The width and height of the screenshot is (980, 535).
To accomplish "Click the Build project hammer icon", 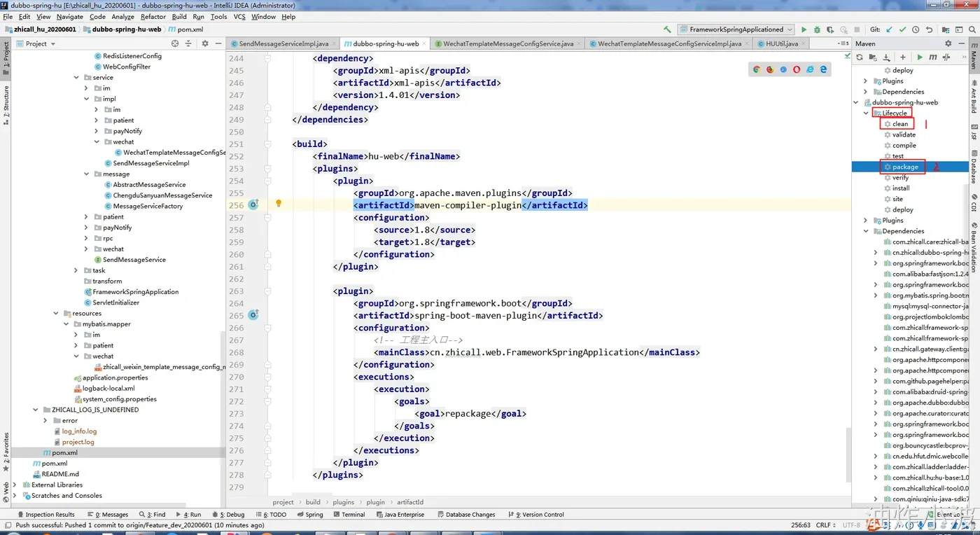I will tap(668, 29).
